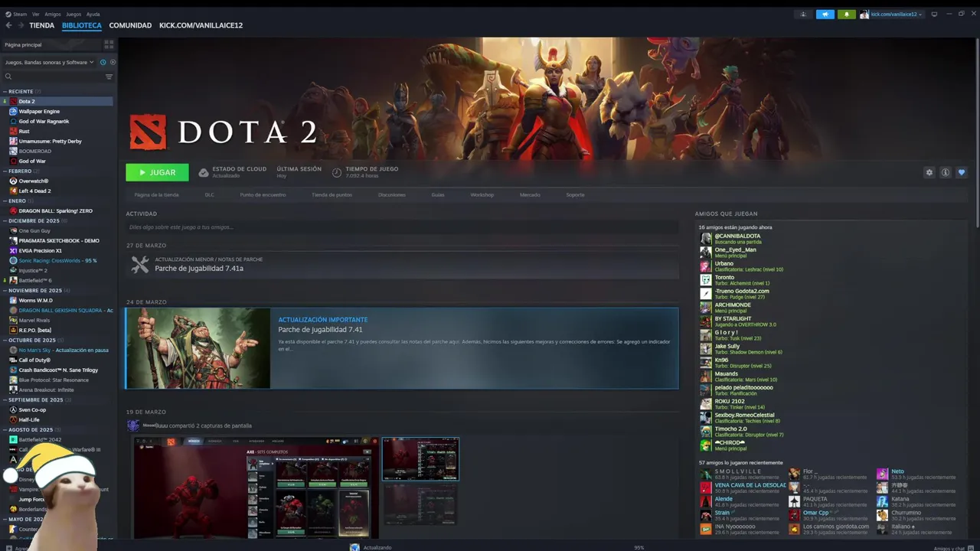Click the library search magnifier icon
The width and height of the screenshot is (980, 551).
[x=8, y=77]
